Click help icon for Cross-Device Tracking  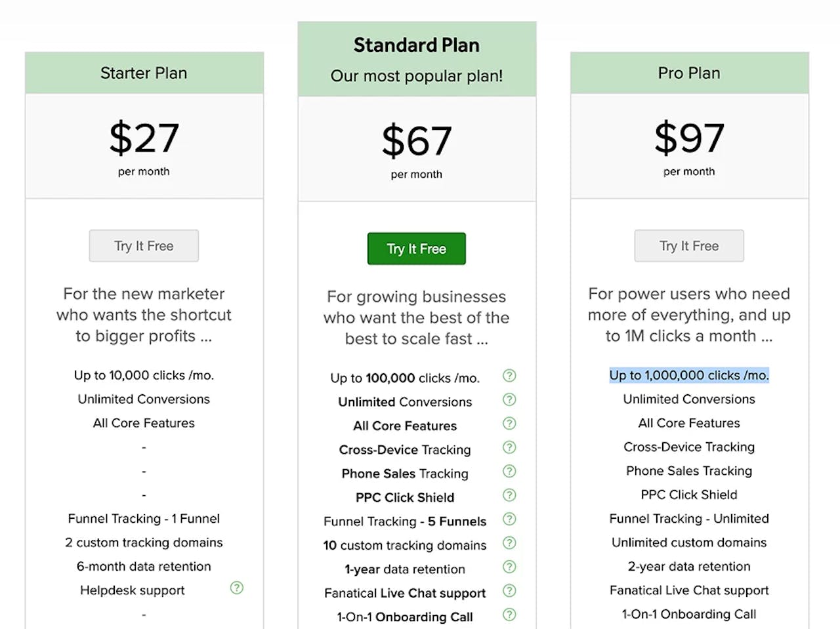[x=509, y=447]
